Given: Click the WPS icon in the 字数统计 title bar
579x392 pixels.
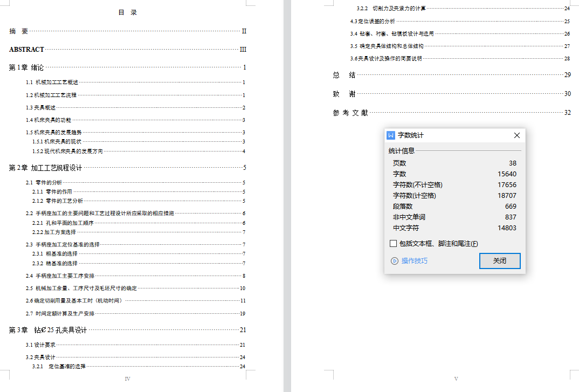Looking at the screenshot, I should [x=391, y=135].
